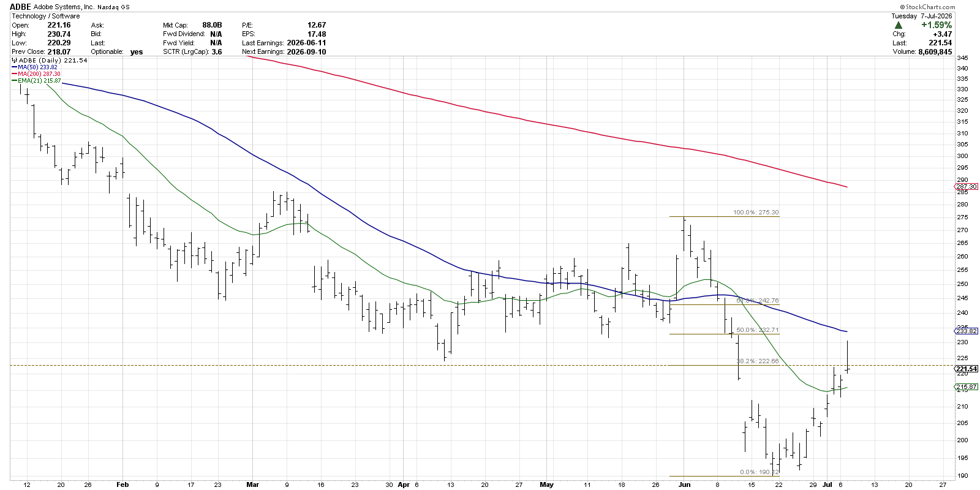Screen dimensions: 980x490
Task: Click the candlestick glyph beside ADBE (Daily)
Action: [14, 61]
